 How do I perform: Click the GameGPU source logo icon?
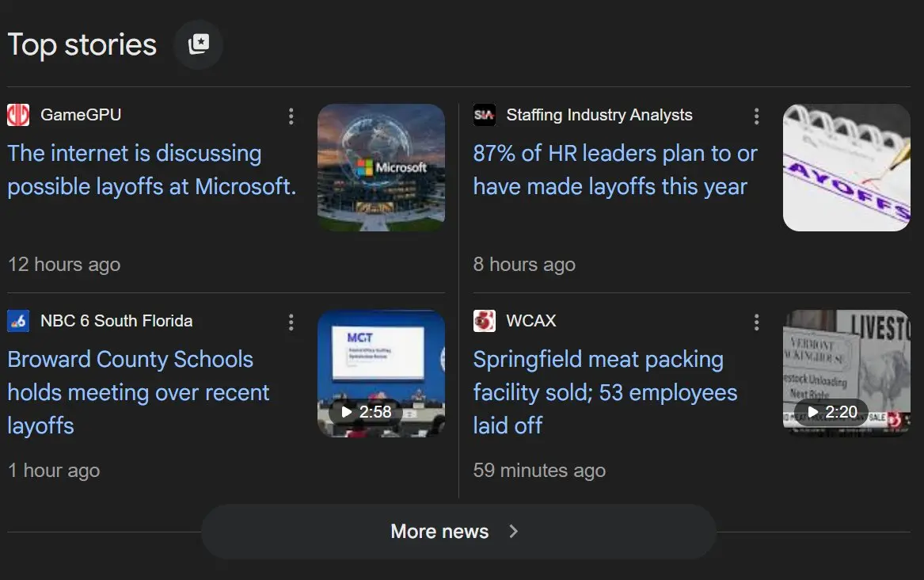18,115
